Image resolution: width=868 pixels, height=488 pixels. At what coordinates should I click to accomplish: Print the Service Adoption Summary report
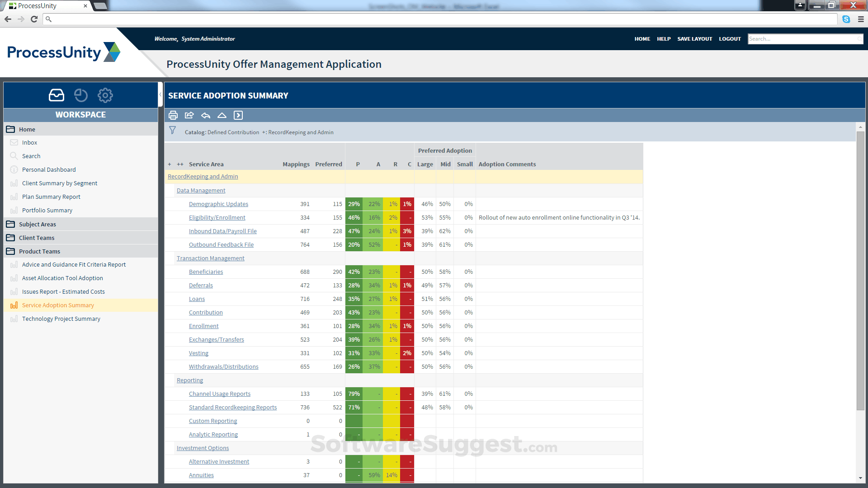click(173, 115)
